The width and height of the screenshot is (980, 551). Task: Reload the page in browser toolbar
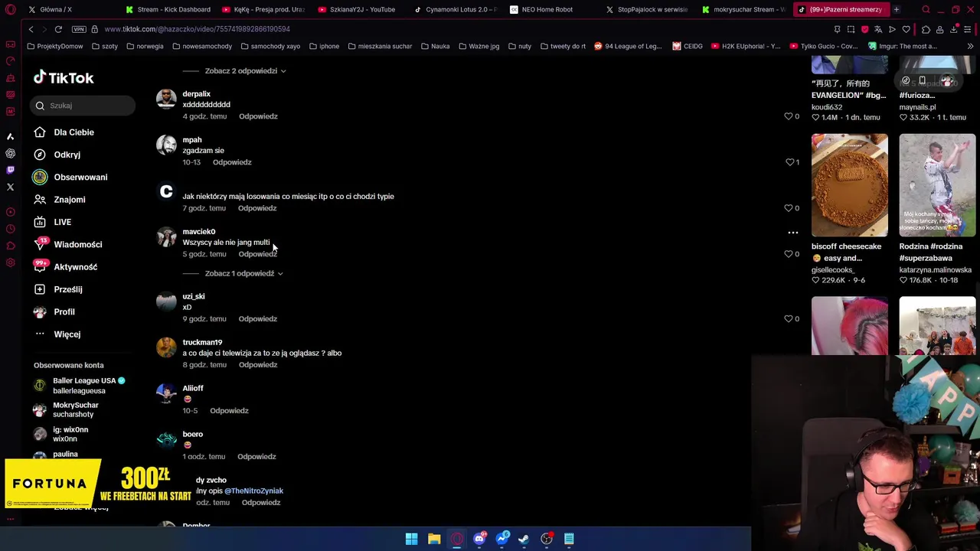point(58,29)
